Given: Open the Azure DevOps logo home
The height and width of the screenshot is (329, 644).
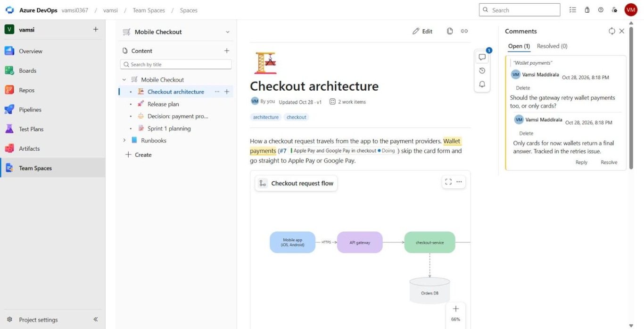Looking at the screenshot, I should tap(9, 10).
